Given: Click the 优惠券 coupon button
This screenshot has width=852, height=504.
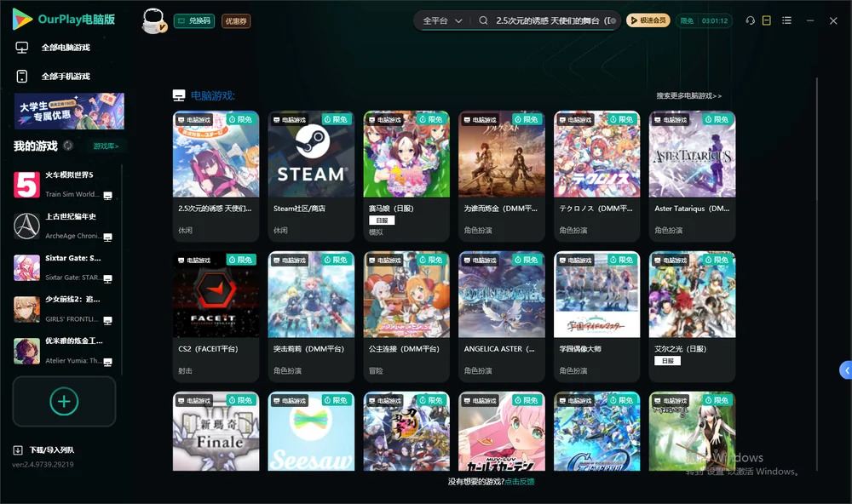Looking at the screenshot, I should click(236, 20).
